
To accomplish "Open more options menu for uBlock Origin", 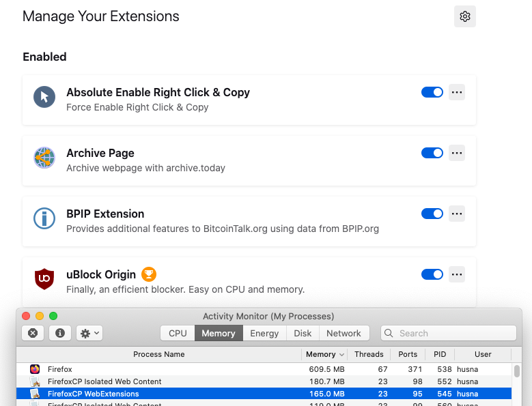I will click(x=457, y=274).
